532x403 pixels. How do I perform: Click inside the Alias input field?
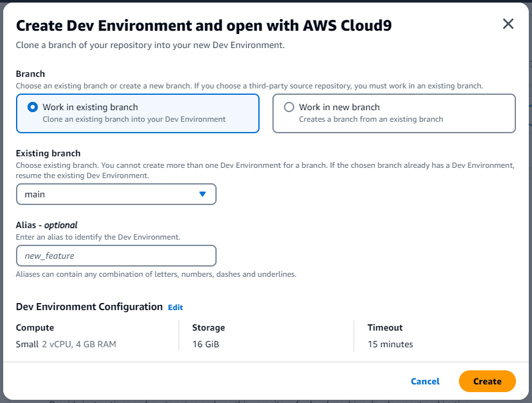click(x=115, y=255)
